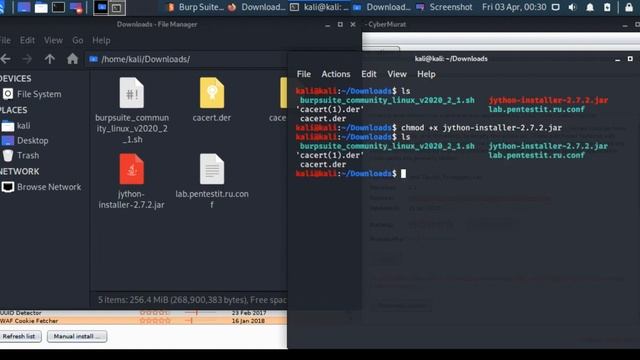Open Trash in Places sidebar

tap(21, 156)
